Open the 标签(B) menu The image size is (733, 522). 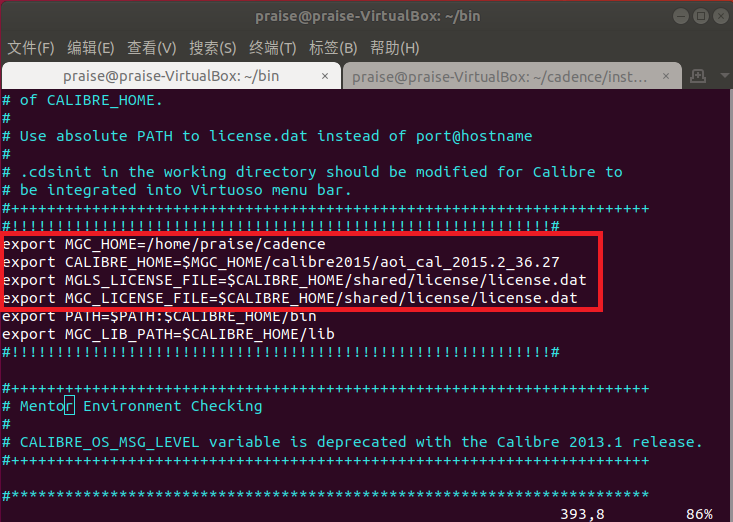coord(333,48)
